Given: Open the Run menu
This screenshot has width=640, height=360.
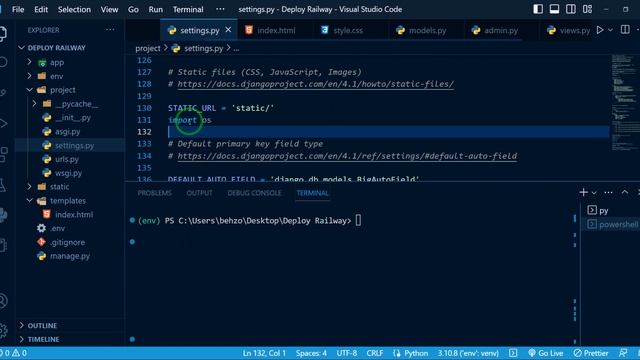Looking at the screenshot, I should pyautogui.click(x=156, y=9).
